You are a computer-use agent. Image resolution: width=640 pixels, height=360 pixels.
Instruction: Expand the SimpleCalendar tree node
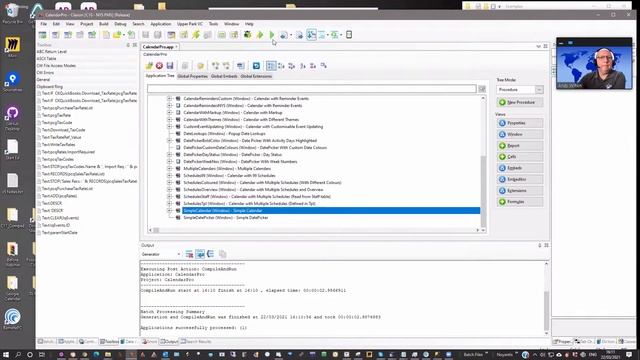tap(169, 211)
